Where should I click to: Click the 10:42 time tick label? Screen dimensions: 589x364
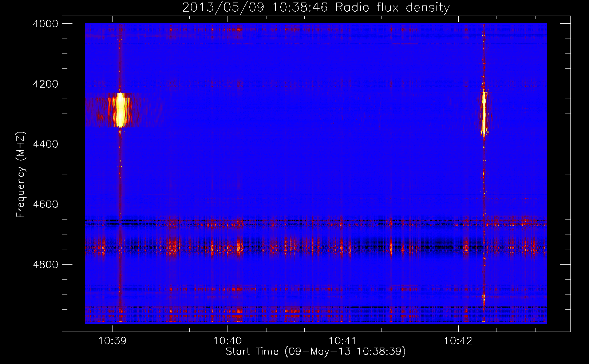pyautogui.click(x=458, y=341)
